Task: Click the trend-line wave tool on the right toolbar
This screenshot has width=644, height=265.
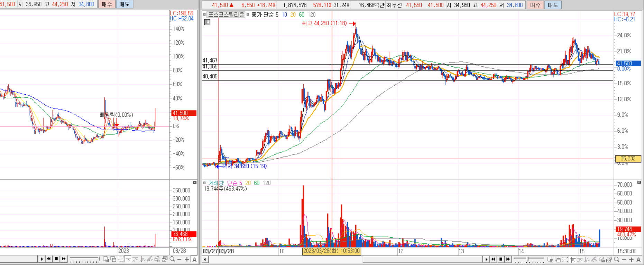Action: (580, 259)
